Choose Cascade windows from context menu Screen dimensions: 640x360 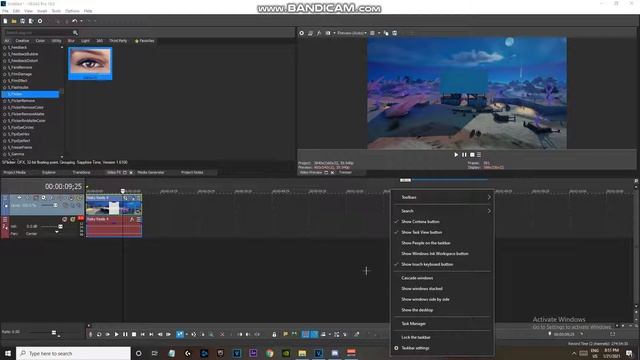442,278
